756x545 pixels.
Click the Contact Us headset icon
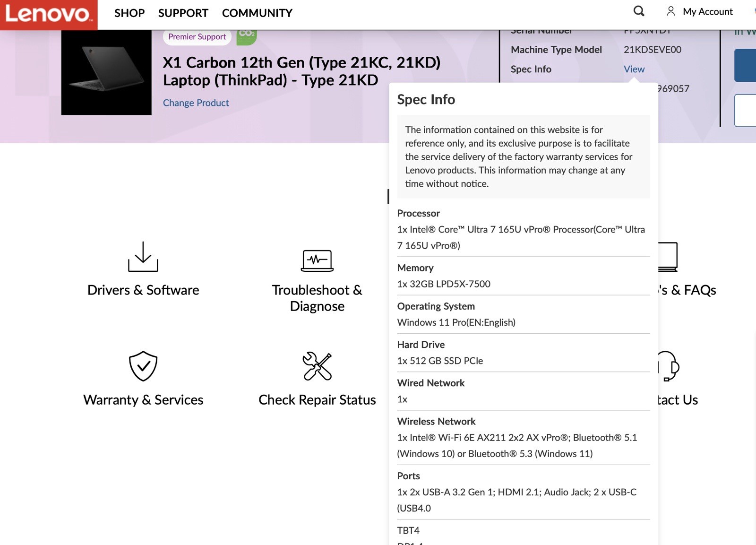(x=669, y=366)
